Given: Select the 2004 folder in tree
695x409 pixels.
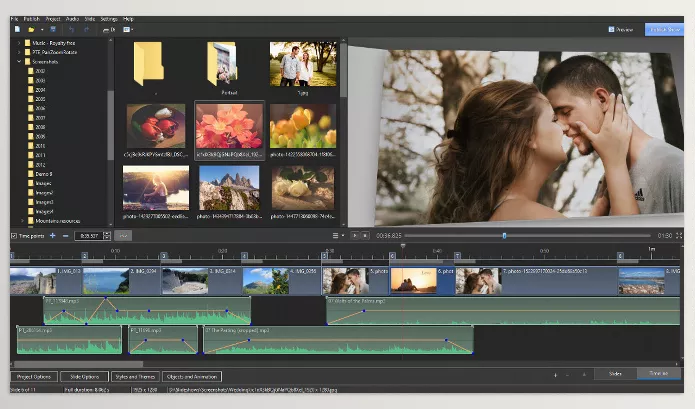Looking at the screenshot, I should pyautogui.click(x=37, y=90).
